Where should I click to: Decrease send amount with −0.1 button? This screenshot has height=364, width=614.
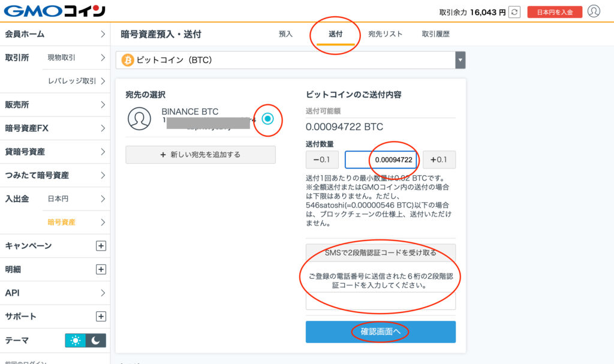pyautogui.click(x=322, y=160)
